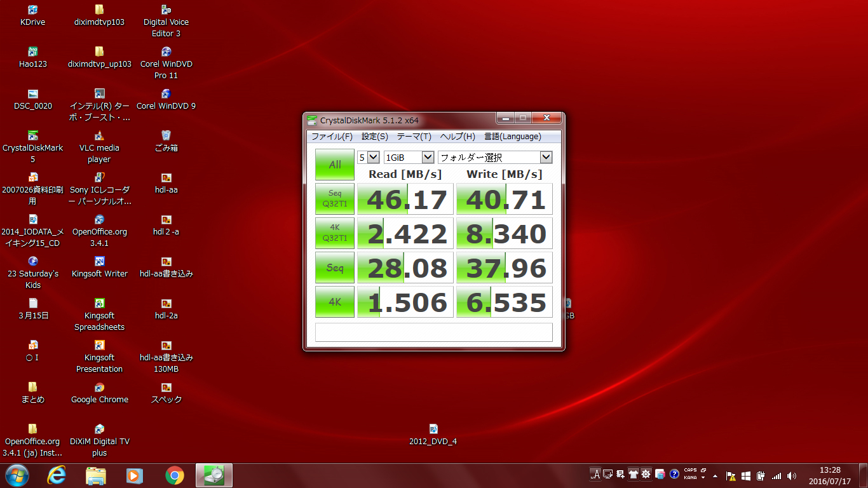
Task: Select the Sony ICレコーダー shortcut icon
Action: pos(99,189)
